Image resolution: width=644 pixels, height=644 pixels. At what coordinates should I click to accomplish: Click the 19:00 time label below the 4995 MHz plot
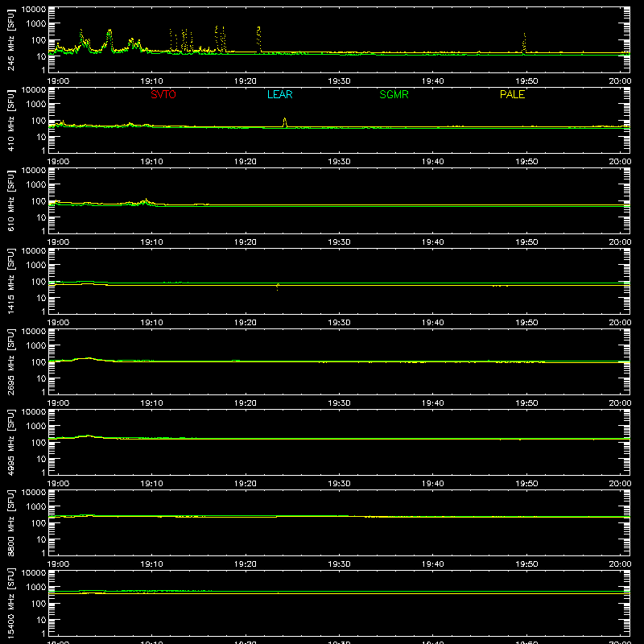pyautogui.click(x=58, y=484)
